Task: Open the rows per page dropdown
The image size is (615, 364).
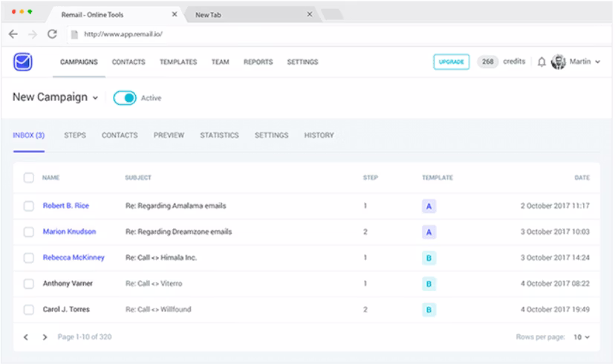Action: coord(581,337)
